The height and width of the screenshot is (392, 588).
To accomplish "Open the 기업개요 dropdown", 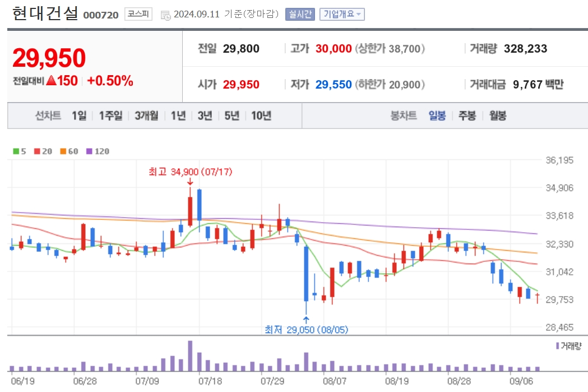I will coord(342,14).
